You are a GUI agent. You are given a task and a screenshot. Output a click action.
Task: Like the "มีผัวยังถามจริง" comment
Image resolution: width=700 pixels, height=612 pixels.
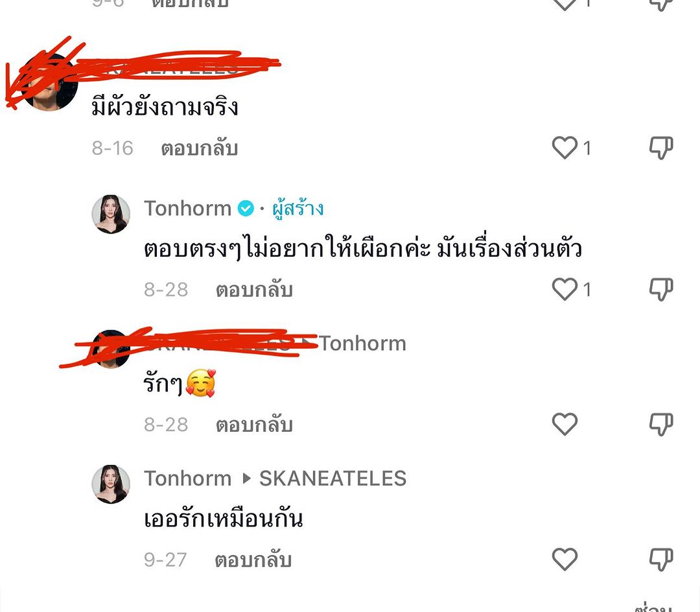pos(565,148)
